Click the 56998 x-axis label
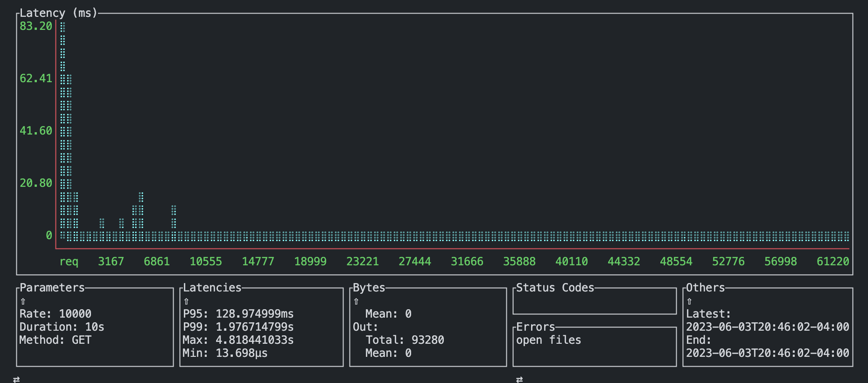Viewport: 868px width, 383px height. click(781, 262)
